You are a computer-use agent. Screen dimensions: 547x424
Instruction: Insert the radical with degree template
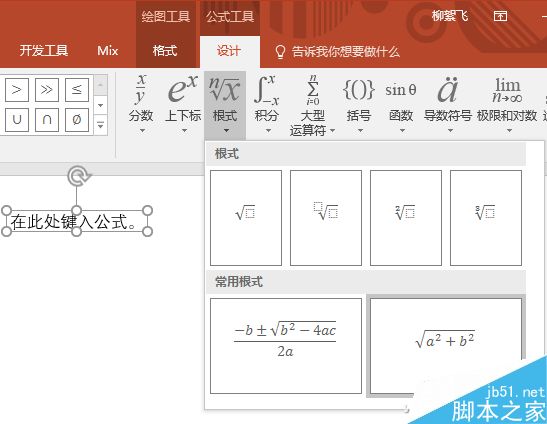[326, 218]
